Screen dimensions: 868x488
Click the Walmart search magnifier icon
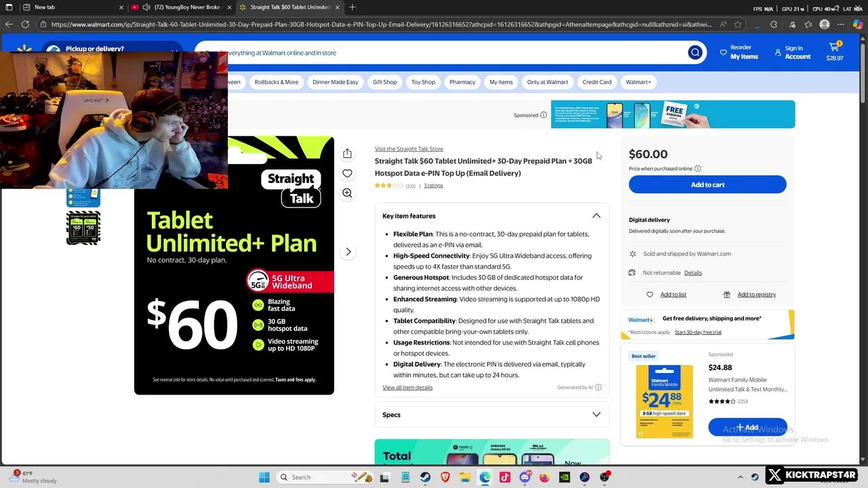tap(695, 52)
